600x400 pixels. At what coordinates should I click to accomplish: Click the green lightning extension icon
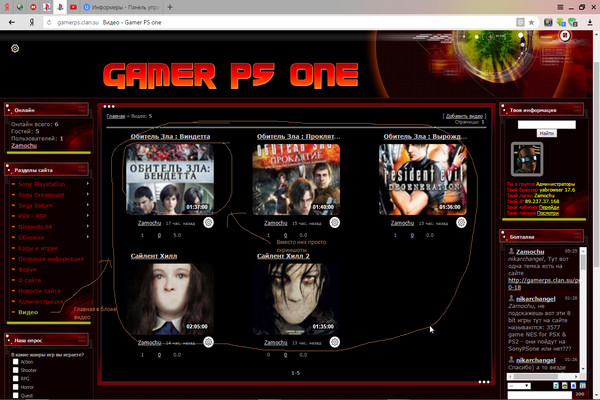pyautogui.click(x=561, y=23)
